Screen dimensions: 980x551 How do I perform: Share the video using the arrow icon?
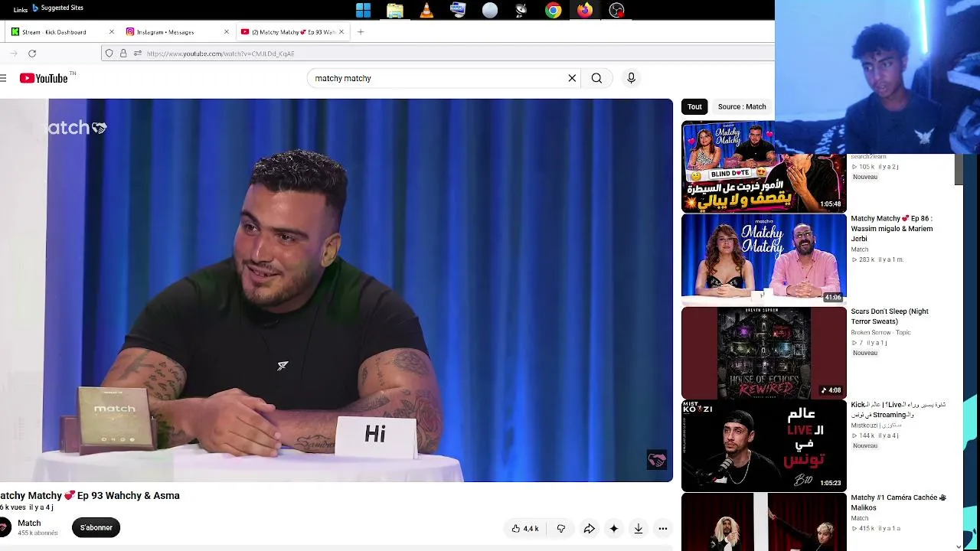click(x=589, y=528)
